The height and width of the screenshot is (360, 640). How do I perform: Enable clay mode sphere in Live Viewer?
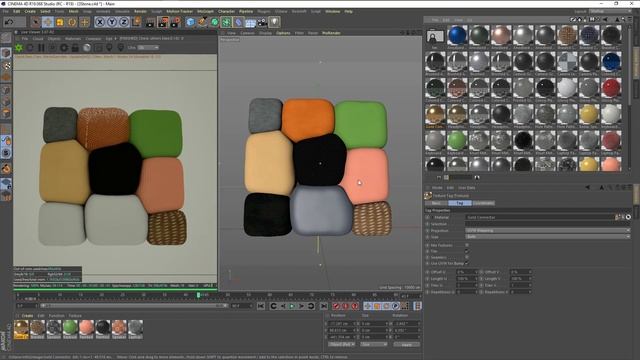(87, 48)
